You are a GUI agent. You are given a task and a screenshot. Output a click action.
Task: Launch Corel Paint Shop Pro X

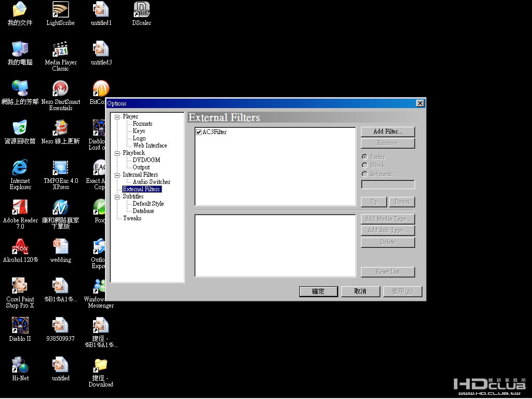point(20,286)
